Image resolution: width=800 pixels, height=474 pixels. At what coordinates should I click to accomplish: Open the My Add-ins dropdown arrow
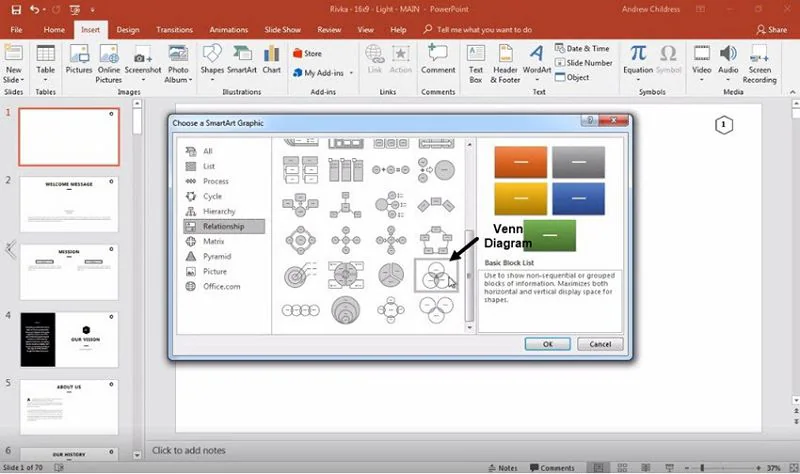tap(352, 73)
